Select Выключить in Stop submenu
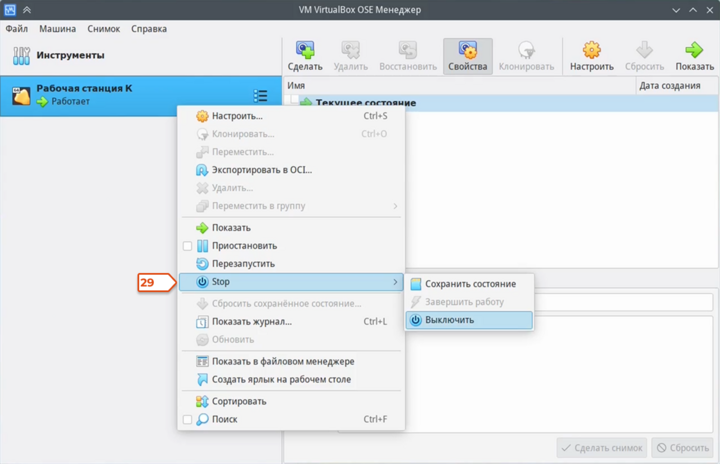Viewport: 720px width, 464px height. [x=469, y=320]
